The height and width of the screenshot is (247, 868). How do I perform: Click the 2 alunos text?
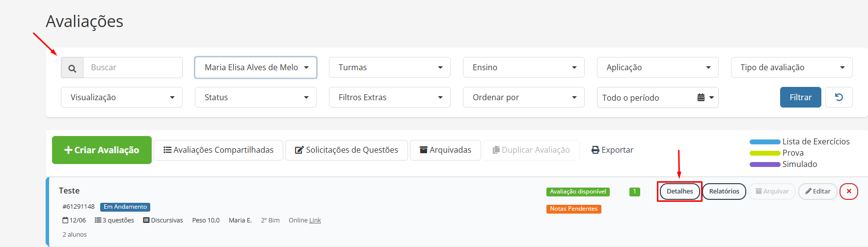[x=75, y=235]
